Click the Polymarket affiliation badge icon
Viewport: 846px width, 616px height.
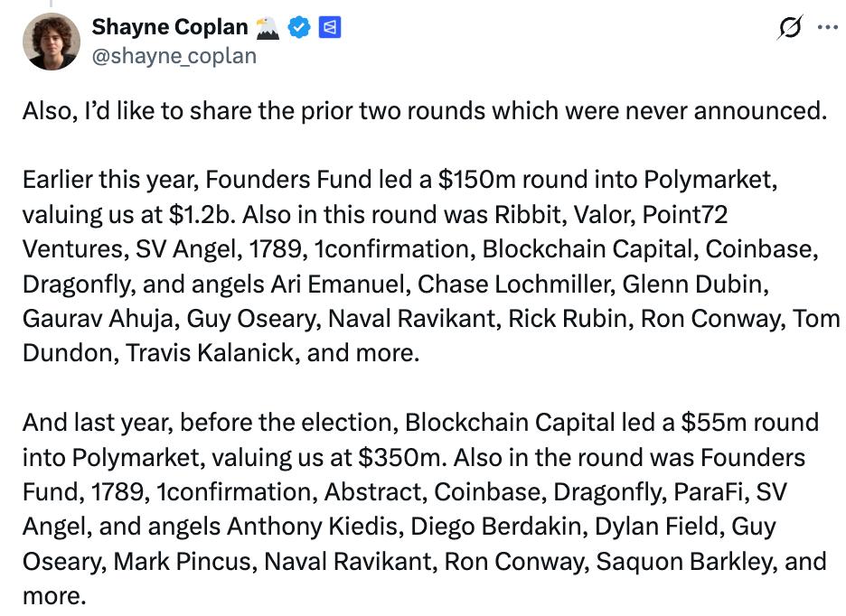pyautogui.click(x=330, y=28)
